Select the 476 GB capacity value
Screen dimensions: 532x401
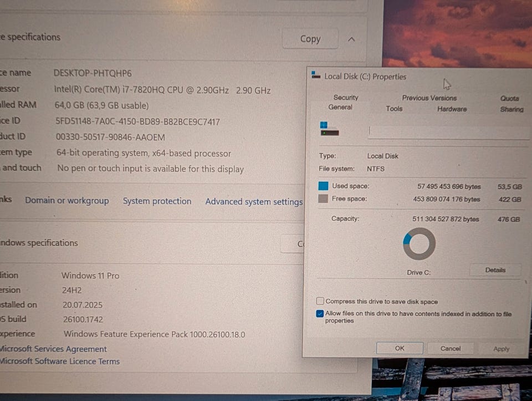tap(509, 219)
